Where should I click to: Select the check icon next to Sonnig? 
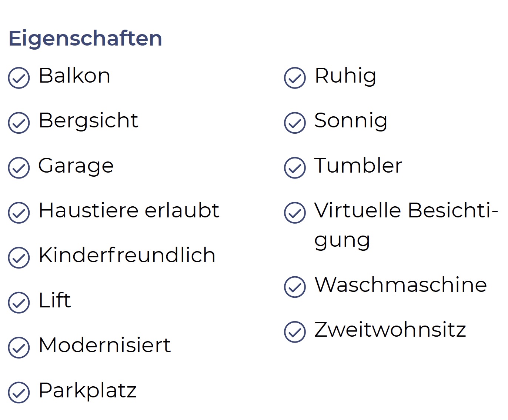coord(295,123)
